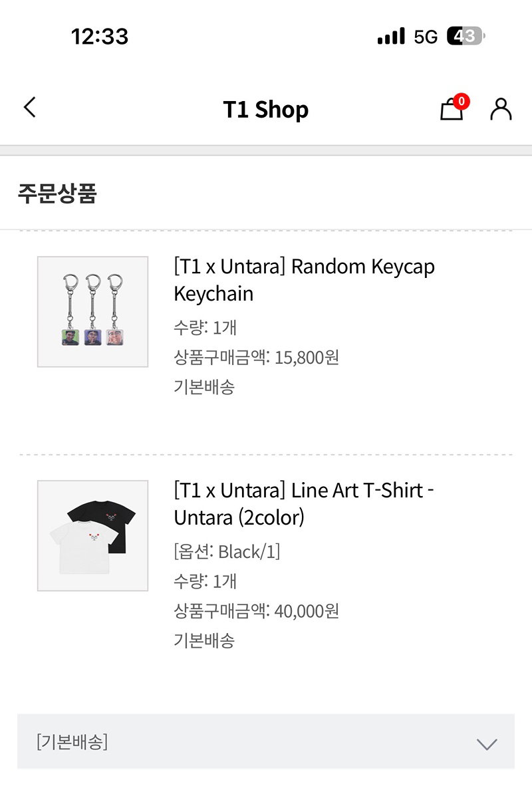Tap the 주문상품 section heading
The height and width of the screenshot is (796, 532).
click(57, 193)
